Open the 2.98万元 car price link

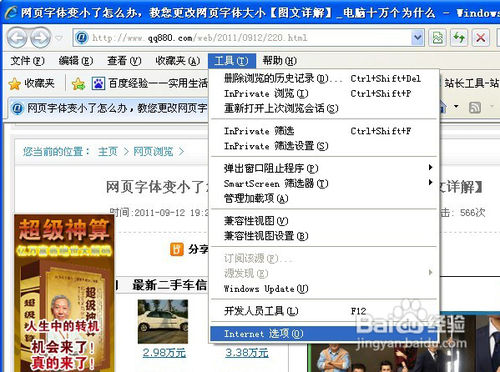pos(164,353)
